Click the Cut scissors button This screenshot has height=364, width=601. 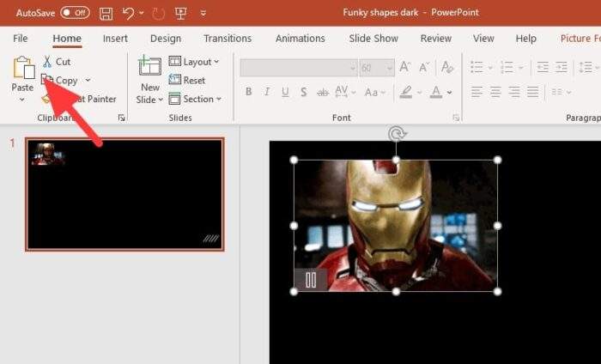coord(57,62)
